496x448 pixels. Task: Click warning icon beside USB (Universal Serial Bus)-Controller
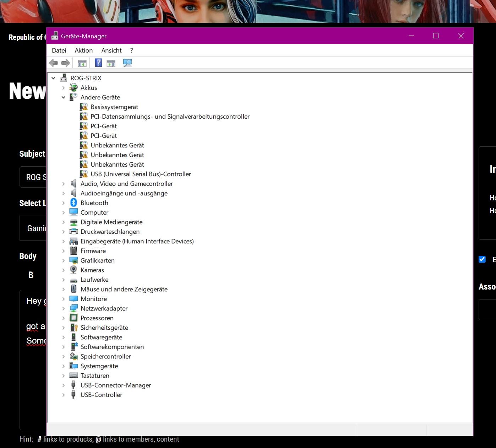(x=84, y=174)
